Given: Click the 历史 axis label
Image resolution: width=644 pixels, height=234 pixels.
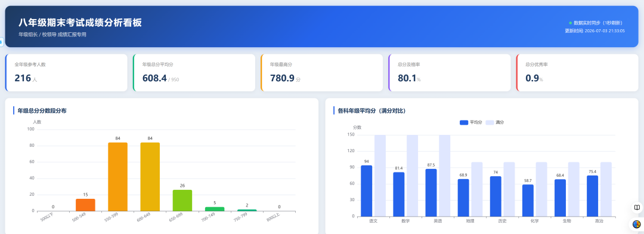Looking at the screenshot, I should pos(502,221).
